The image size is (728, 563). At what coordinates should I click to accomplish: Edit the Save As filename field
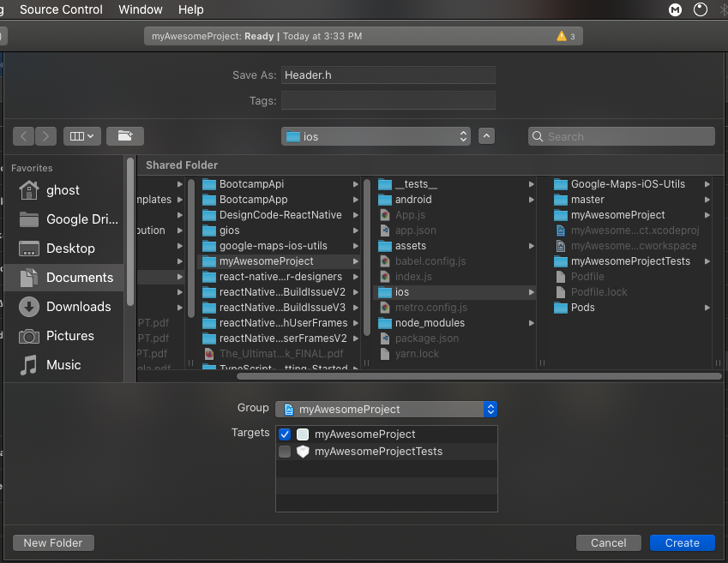pyautogui.click(x=388, y=75)
